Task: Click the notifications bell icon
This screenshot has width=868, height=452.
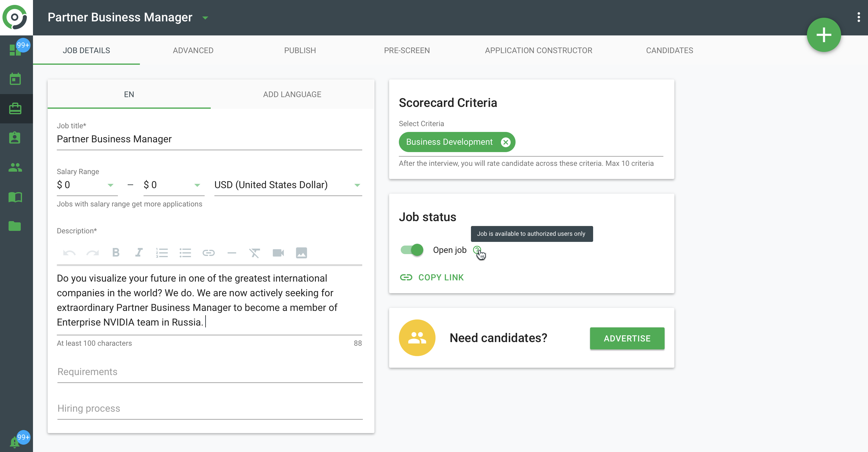Action: [x=14, y=442]
